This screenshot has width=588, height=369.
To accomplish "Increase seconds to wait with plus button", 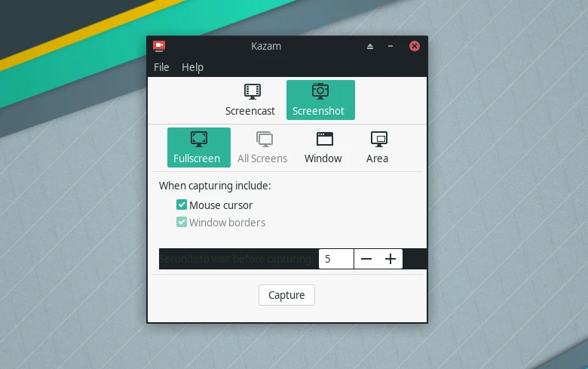I will (390, 259).
